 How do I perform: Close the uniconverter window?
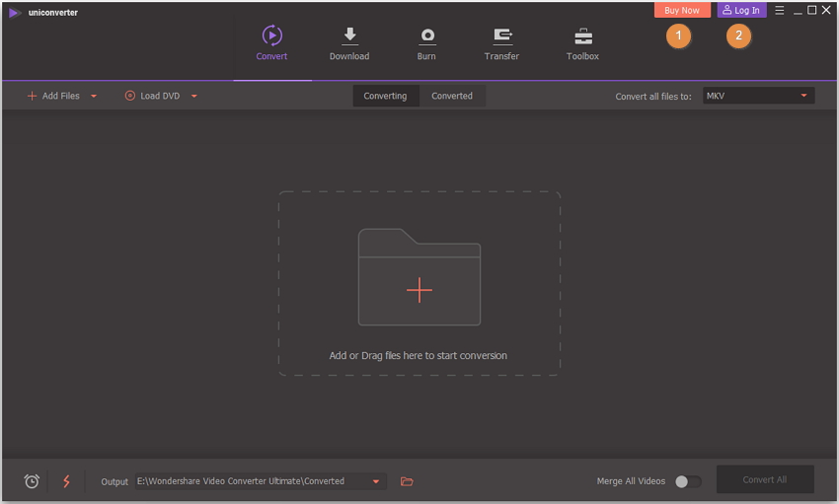(826, 10)
